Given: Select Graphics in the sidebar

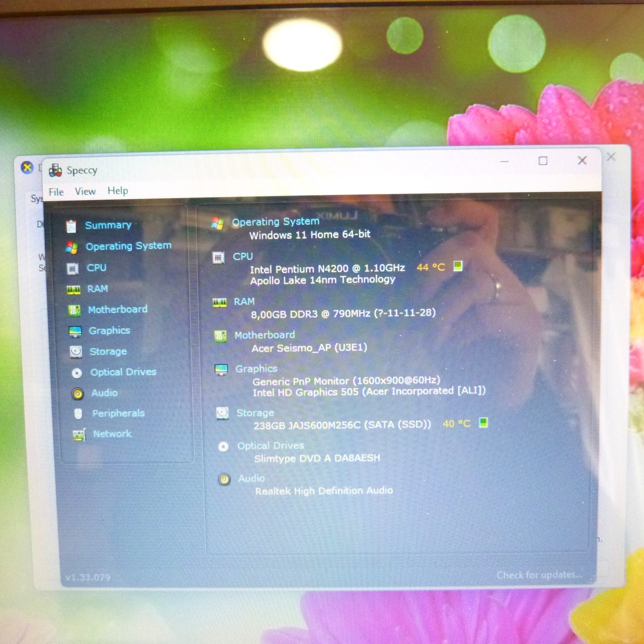Looking at the screenshot, I should pyautogui.click(x=109, y=330).
